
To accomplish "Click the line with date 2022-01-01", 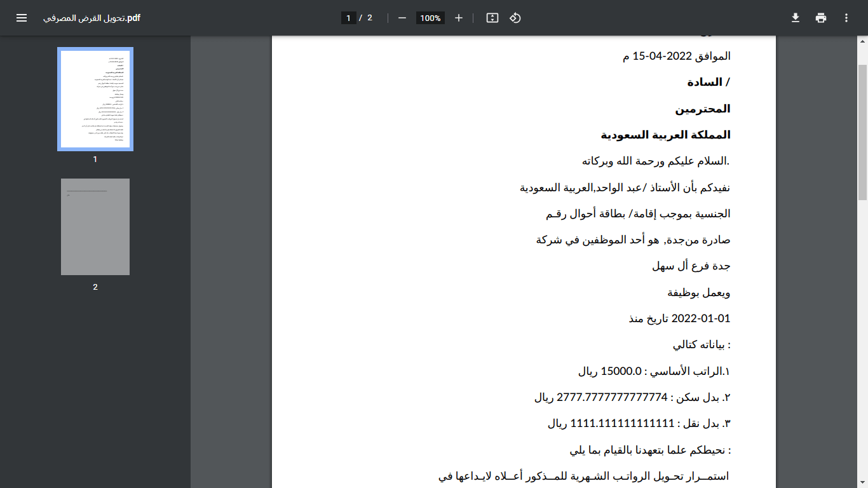I will point(679,318).
